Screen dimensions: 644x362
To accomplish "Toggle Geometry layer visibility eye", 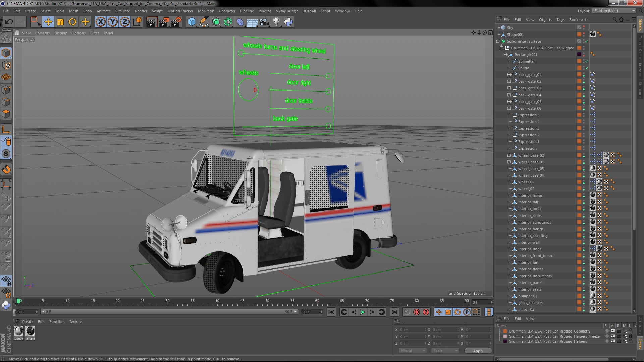I will 613,331.
